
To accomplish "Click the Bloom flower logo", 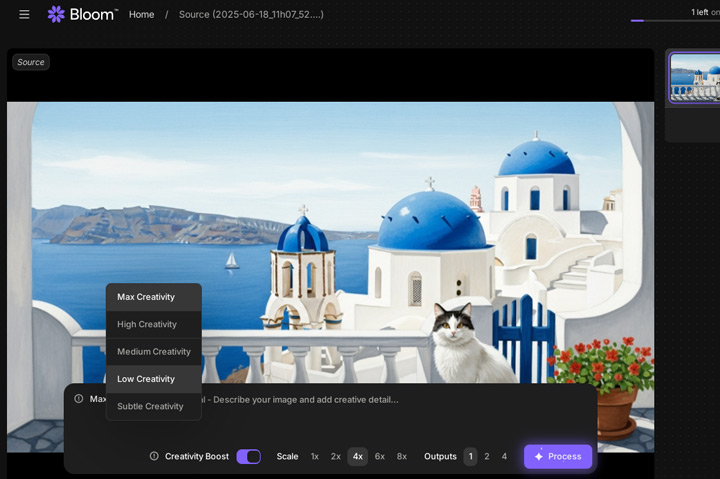I will point(56,15).
